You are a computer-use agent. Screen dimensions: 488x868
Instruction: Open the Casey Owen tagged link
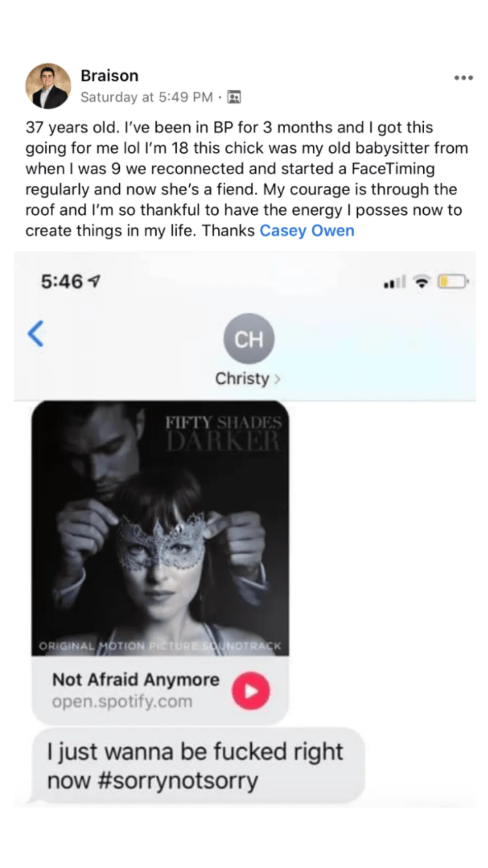307,231
